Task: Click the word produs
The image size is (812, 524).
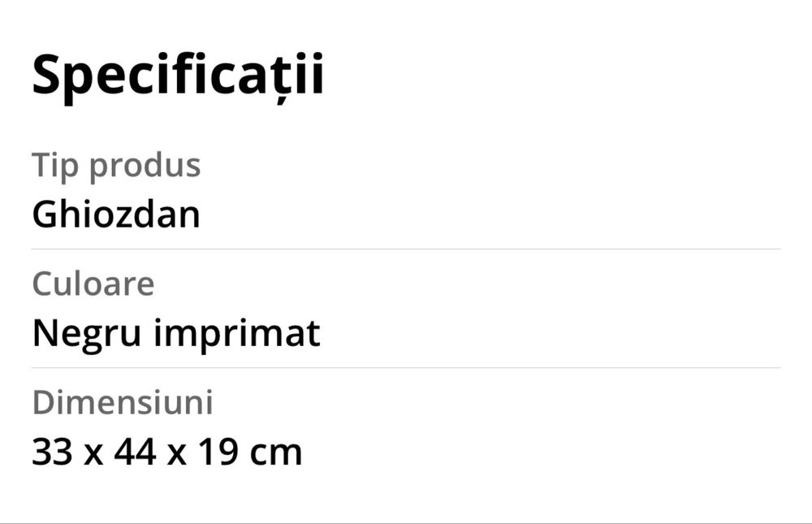Action: [x=145, y=165]
